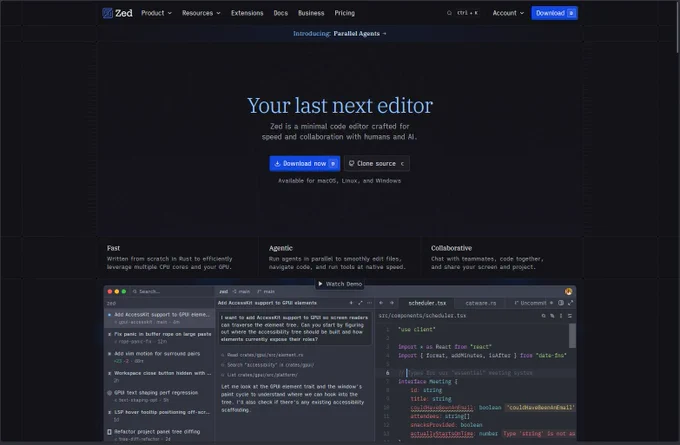Select 'Fix panic in buffer rope on large paste'
The width and height of the screenshot is (680, 445).
point(159,337)
